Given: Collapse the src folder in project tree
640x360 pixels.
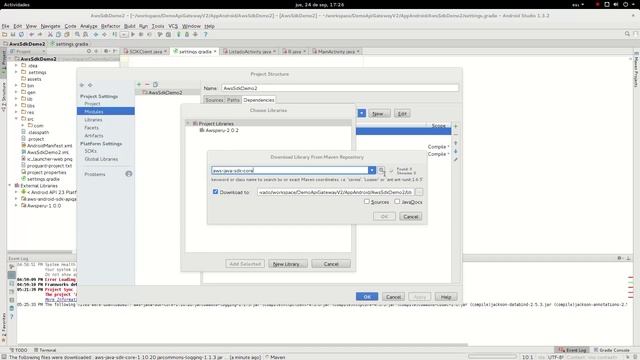Looking at the screenshot, I should [16, 119].
